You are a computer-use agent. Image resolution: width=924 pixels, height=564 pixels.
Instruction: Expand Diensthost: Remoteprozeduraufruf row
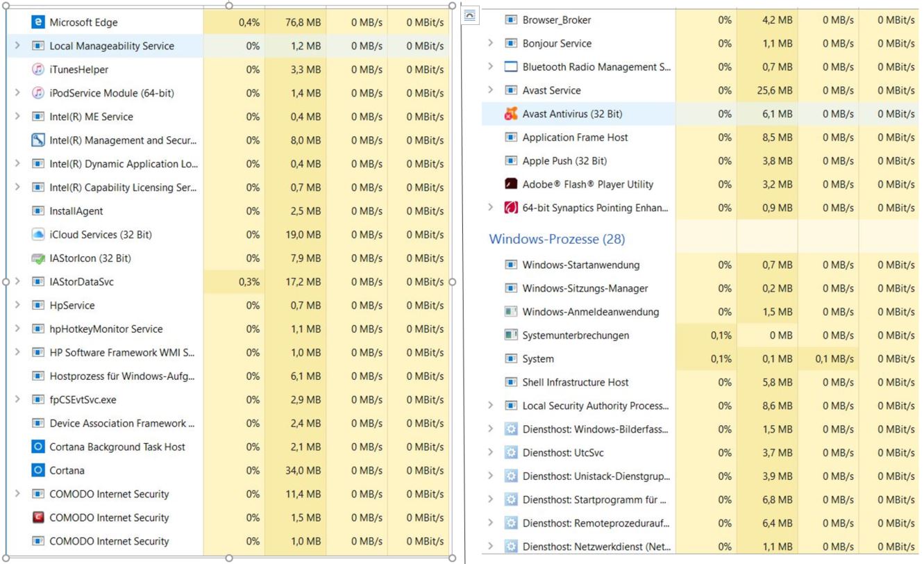coord(491,523)
